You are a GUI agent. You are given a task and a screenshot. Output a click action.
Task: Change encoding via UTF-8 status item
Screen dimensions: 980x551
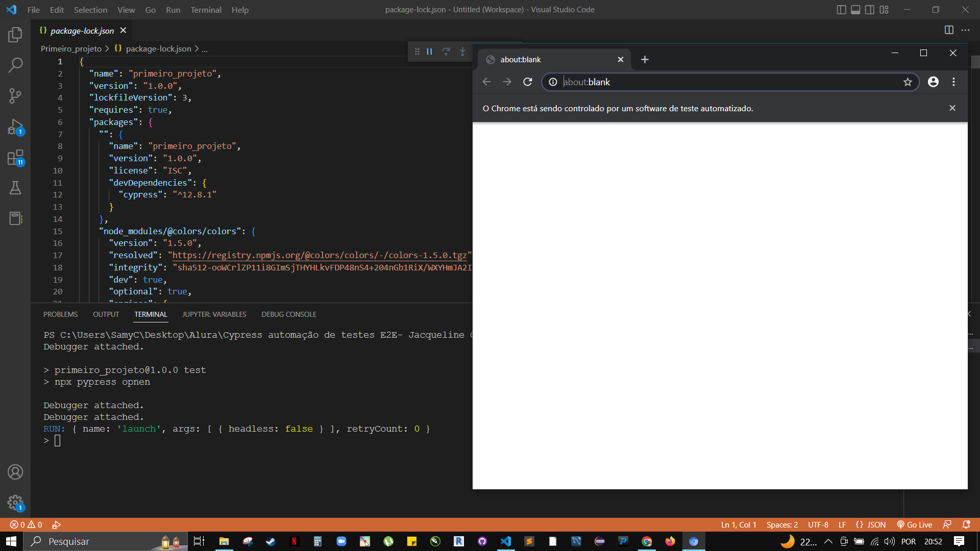[818, 524]
